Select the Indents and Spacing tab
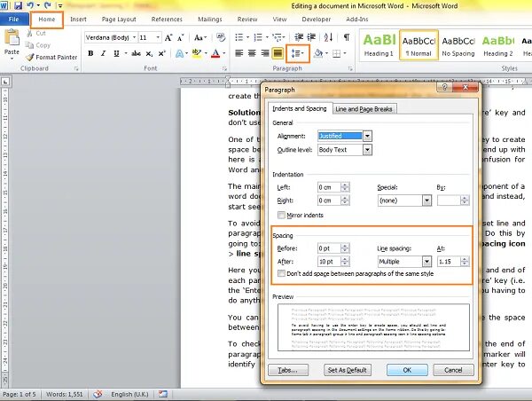Image resolution: width=532 pixels, height=401 pixels. [300, 108]
